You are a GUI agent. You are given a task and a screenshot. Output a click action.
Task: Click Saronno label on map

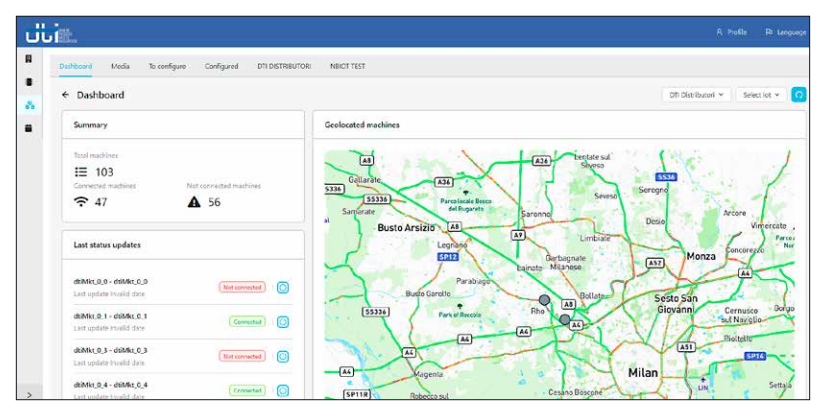tap(535, 214)
